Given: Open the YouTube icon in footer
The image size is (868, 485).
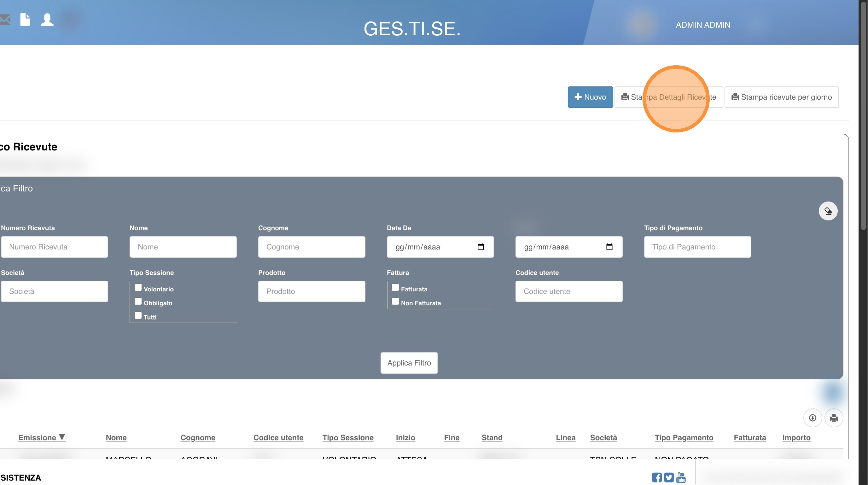Looking at the screenshot, I should pos(681,477).
